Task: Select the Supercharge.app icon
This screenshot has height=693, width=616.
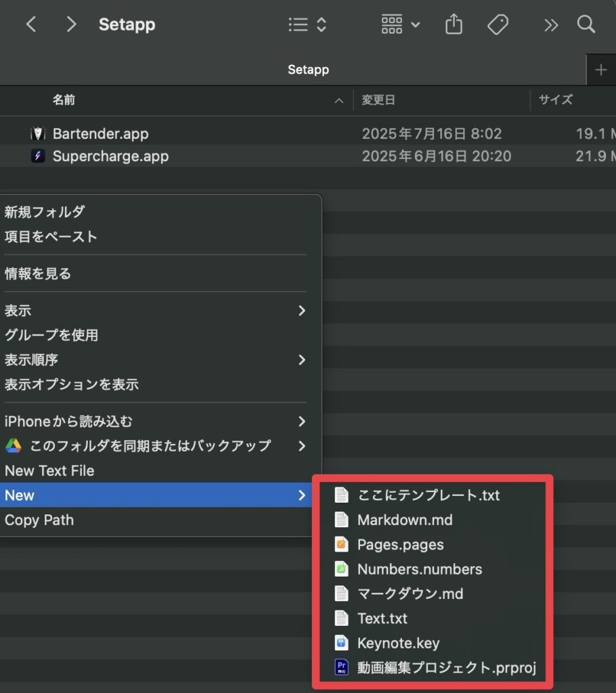Action: 38,156
